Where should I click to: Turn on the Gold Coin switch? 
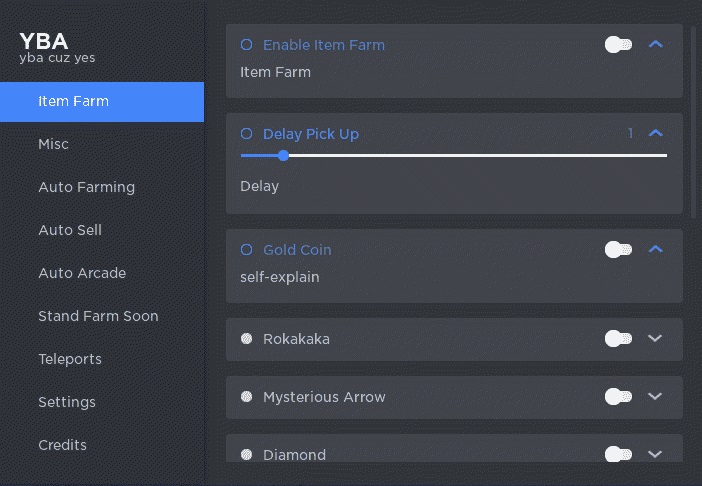point(618,250)
